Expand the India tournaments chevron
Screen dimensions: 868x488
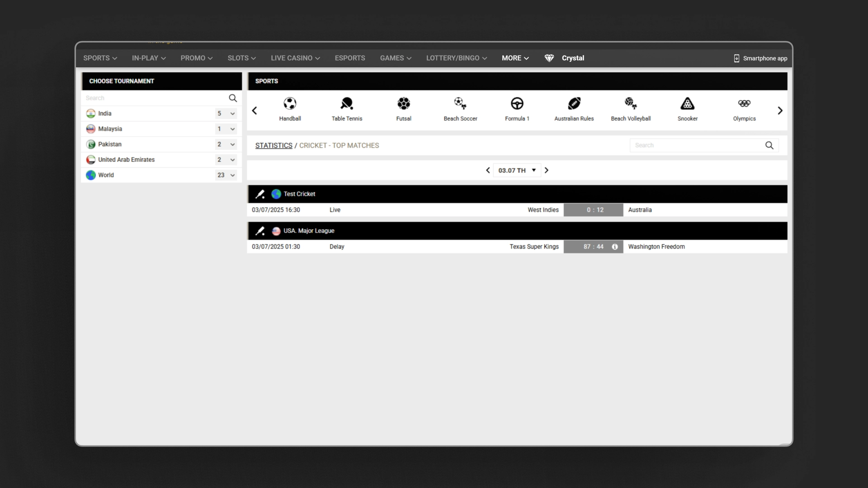232,114
